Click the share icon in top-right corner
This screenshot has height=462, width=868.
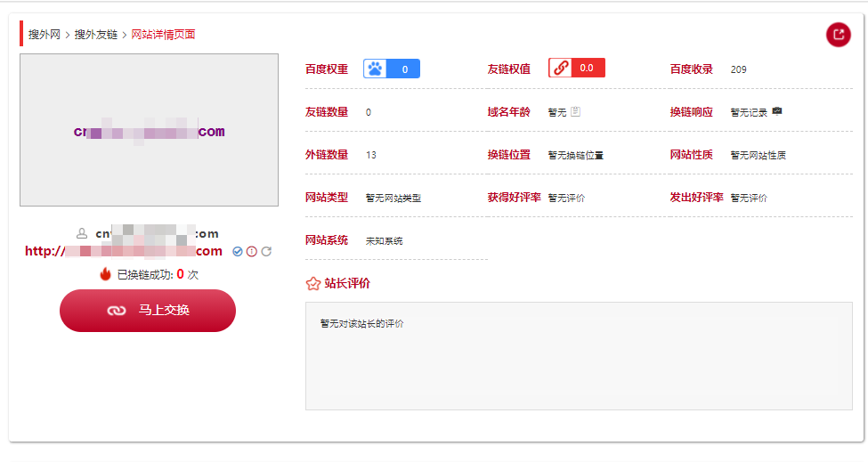pos(838,35)
